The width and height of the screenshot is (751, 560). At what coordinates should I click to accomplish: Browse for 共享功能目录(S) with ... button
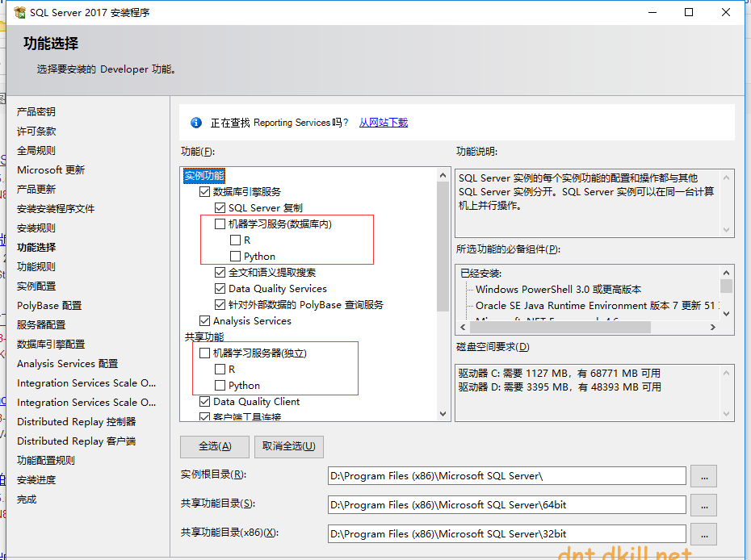click(x=703, y=505)
